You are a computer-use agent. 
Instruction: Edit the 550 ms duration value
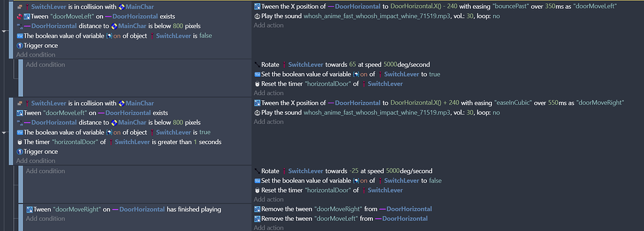[553, 103]
